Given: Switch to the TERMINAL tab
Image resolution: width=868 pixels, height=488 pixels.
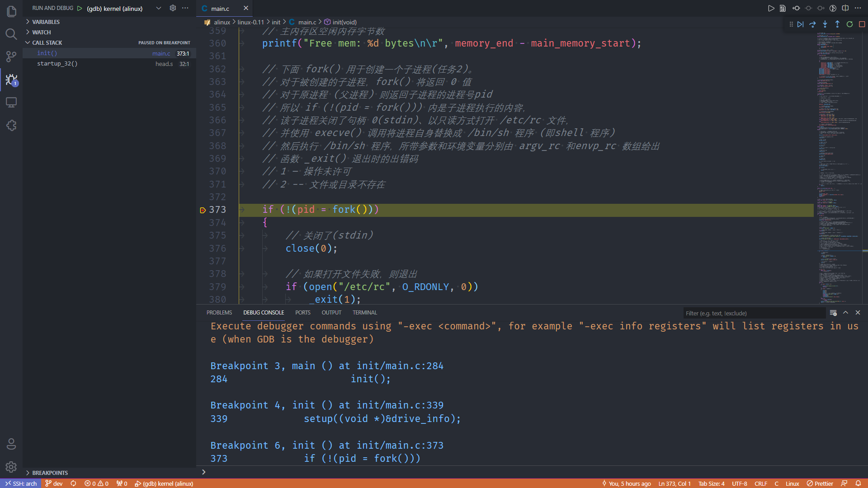Looking at the screenshot, I should 364,313.
